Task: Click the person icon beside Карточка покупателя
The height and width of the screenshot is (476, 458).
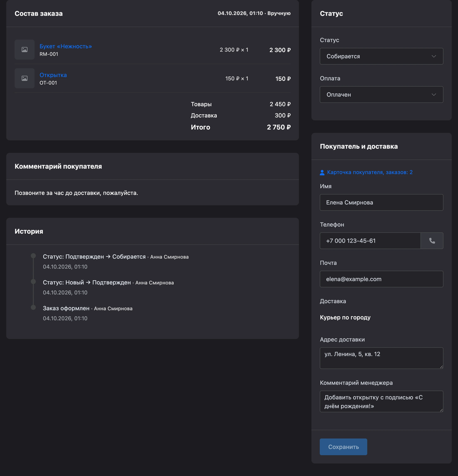Action: 322,172
